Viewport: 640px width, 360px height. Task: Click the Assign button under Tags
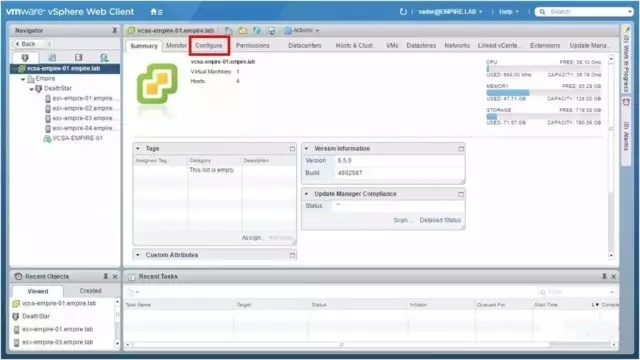click(251, 237)
